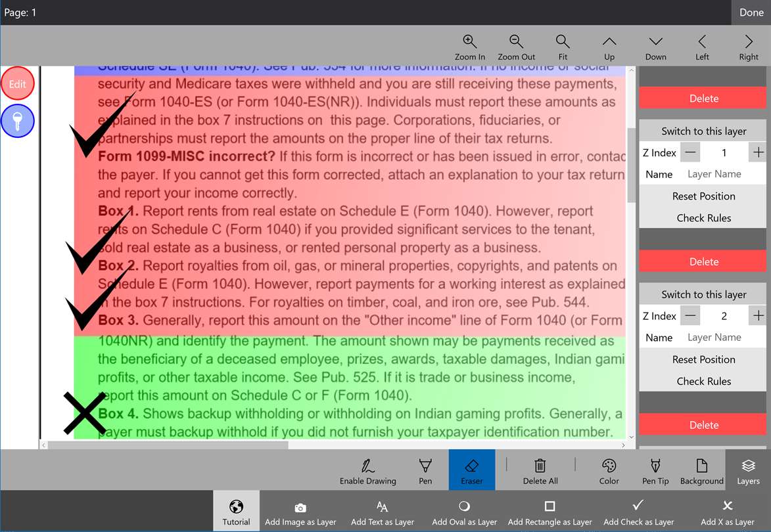Screen dimensions: 771x532
Task: Click 'Form 1099-MISC incorrect?' heading text
Action: tap(187, 157)
